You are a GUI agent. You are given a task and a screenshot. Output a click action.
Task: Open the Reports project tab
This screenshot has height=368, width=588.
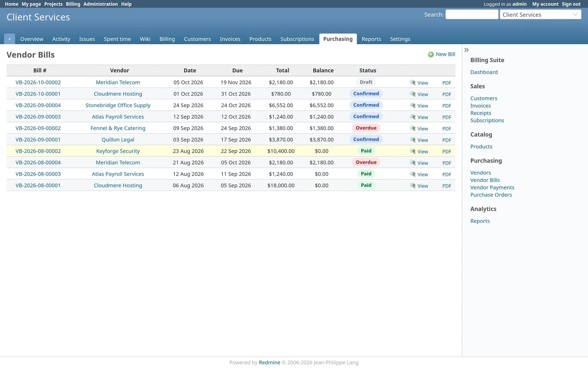371,39
